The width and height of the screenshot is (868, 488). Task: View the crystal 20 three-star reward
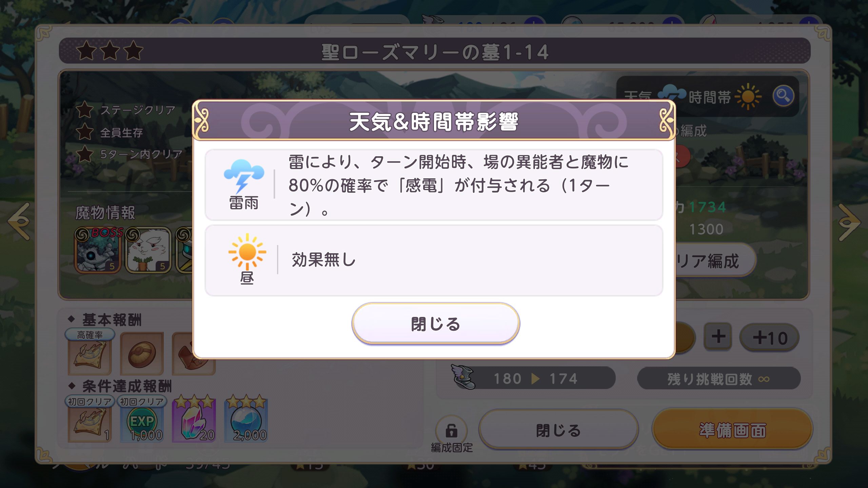pos(194,421)
